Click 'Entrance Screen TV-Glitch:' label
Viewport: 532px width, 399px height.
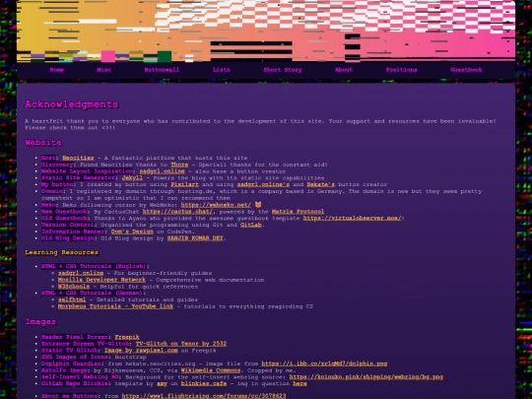pos(87,344)
